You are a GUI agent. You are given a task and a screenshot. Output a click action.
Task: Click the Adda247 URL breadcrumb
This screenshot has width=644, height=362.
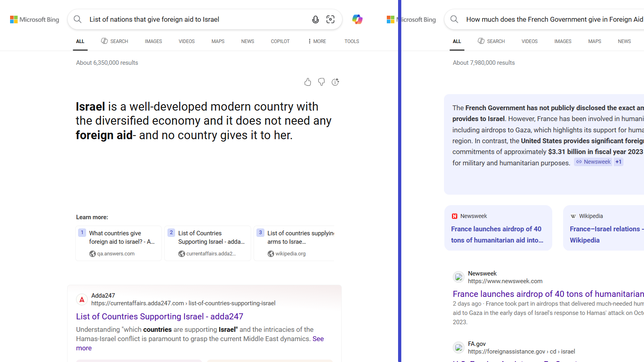click(x=184, y=303)
